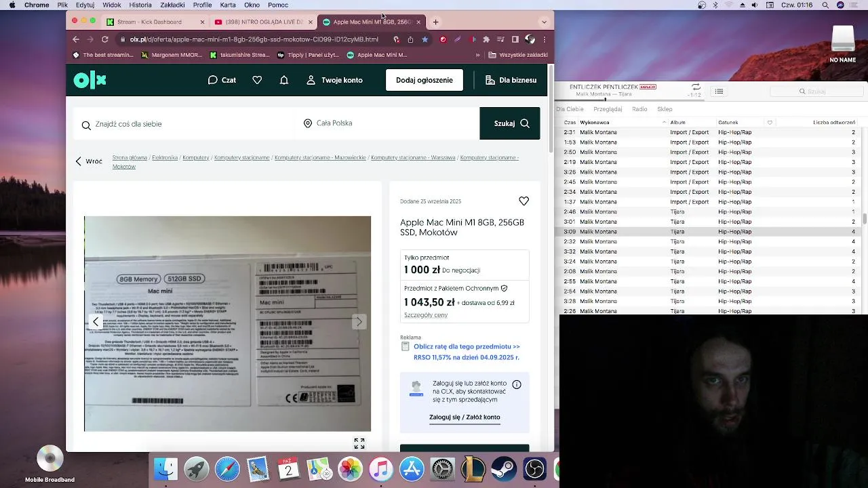Click the Szukaj search button on OLX
The width and height of the screenshot is (868, 488).
(x=510, y=123)
